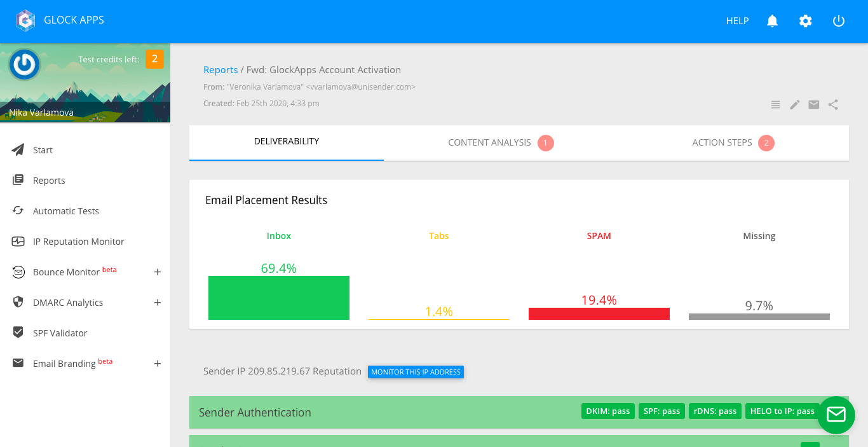This screenshot has width=868, height=447.
Task: Open Email Branding in sidebar
Action: [x=64, y=364]
